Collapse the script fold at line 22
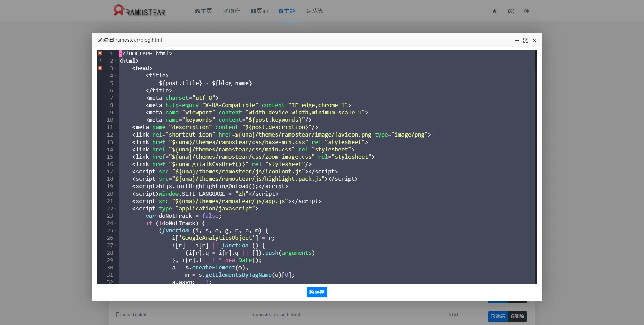The image size is (644, 325). pos(116,209)
